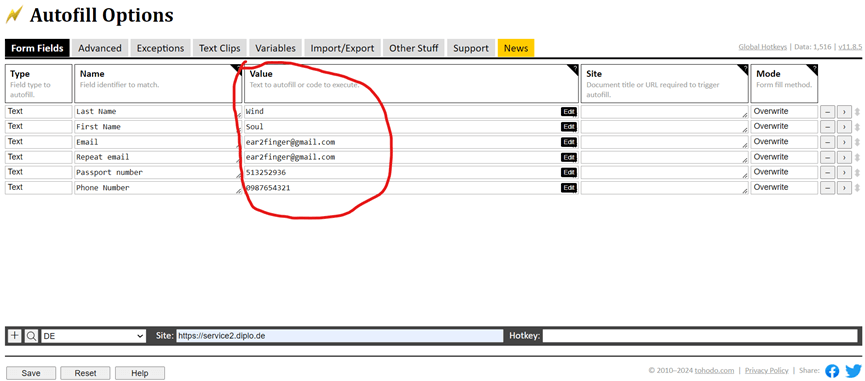Click the Autofill lightning bolt logo
The height and width of the screenshot is (381, 865).
pyautogui.click(x=14, y=15)
